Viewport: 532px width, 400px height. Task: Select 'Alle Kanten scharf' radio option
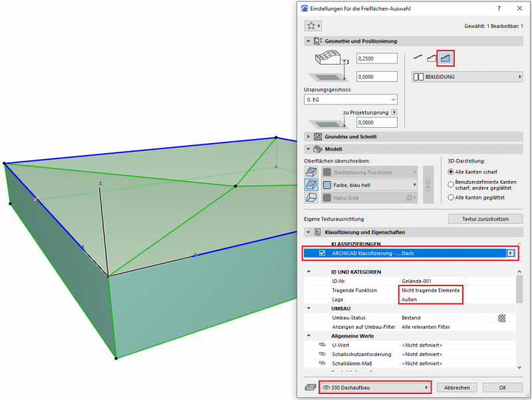[451, 172]
